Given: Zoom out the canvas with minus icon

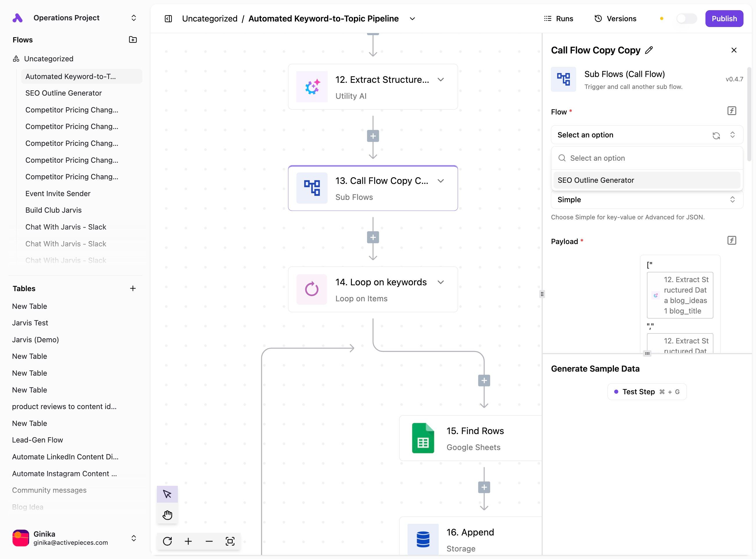Looking at the screenshot, I should [x=209, y=541].
